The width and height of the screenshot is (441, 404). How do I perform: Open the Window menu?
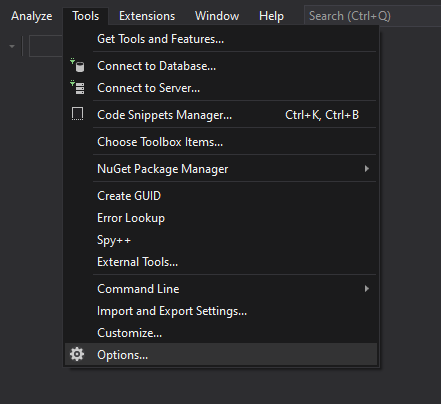point(217,16)
